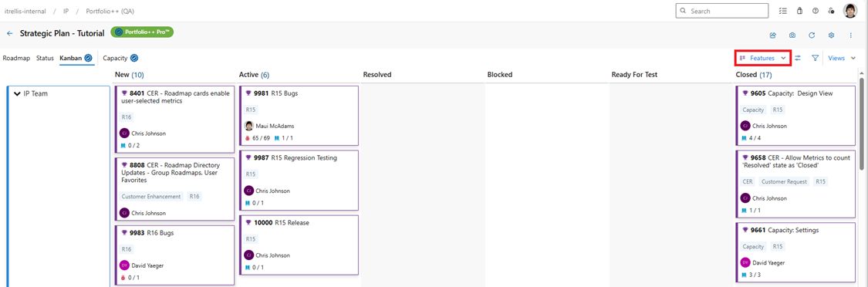The width and height of the screenshot is (868, 287).
Task: Click David Yaeger avatar on card 9661
Action: click(x=745, y=262)
